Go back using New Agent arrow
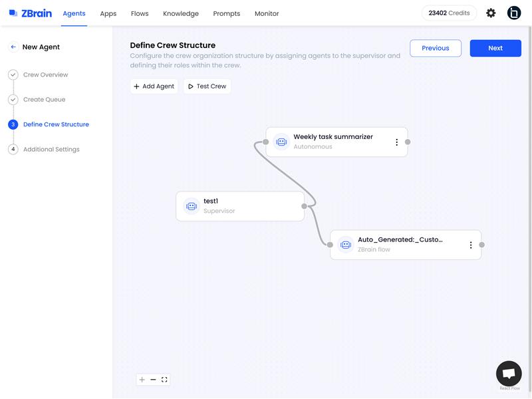The height and width of the screenshot is (399, 532). click(x=13, y=47)
